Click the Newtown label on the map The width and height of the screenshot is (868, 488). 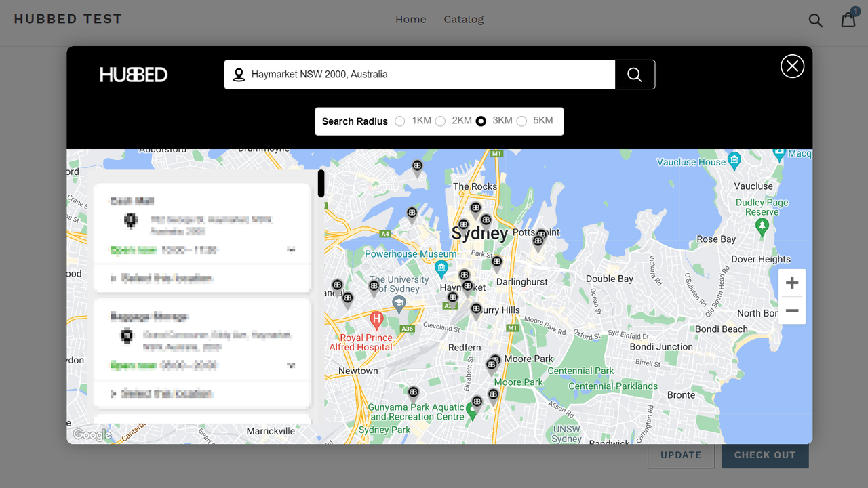(x=358, y=371)
